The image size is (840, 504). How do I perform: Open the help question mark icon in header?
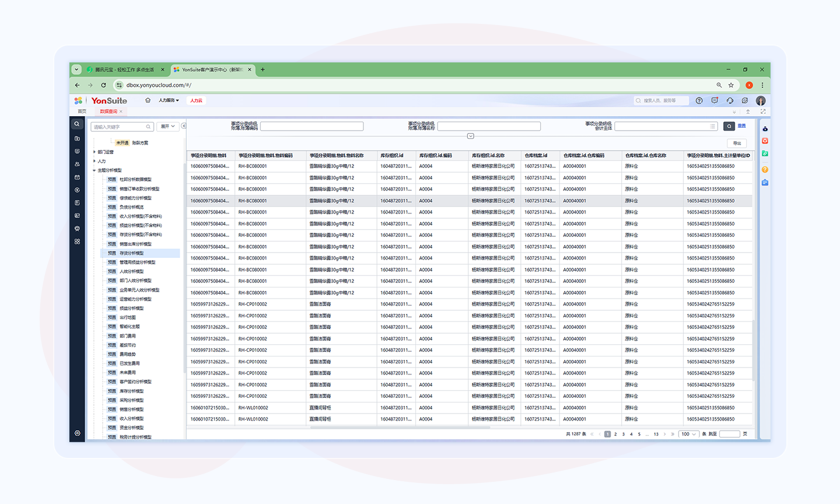699,101
